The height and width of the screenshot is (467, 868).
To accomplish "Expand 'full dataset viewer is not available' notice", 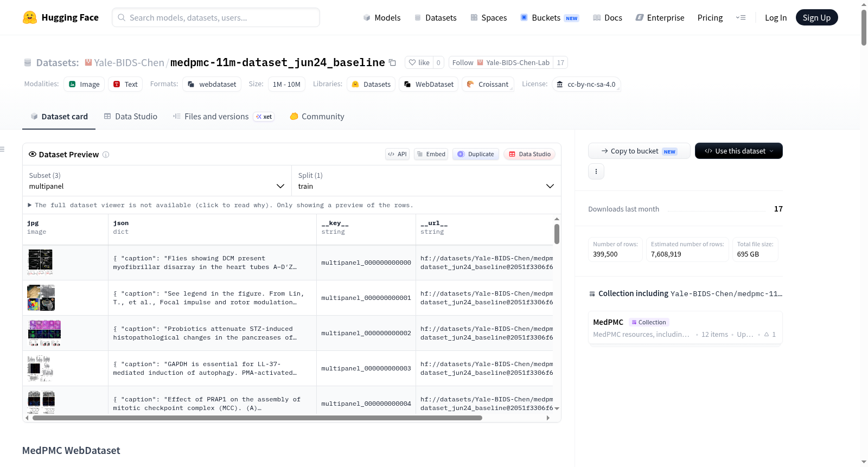I will pos(220,205).
